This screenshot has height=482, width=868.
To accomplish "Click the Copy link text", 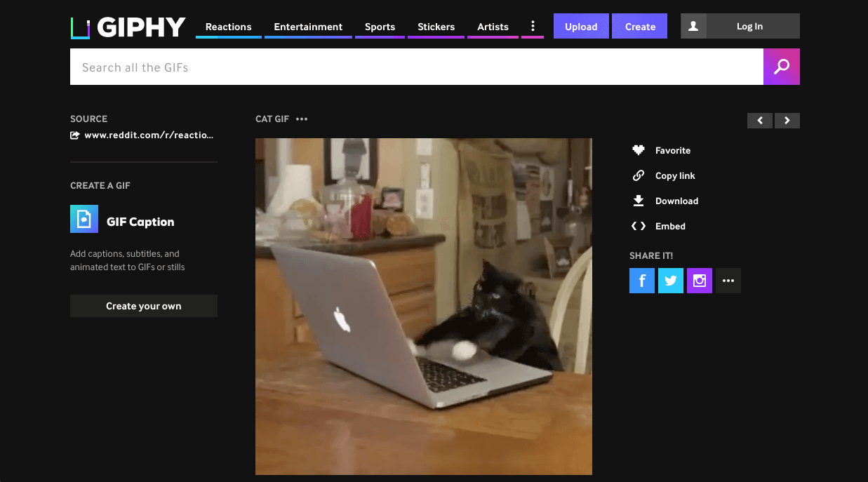I will coord(675,175).
